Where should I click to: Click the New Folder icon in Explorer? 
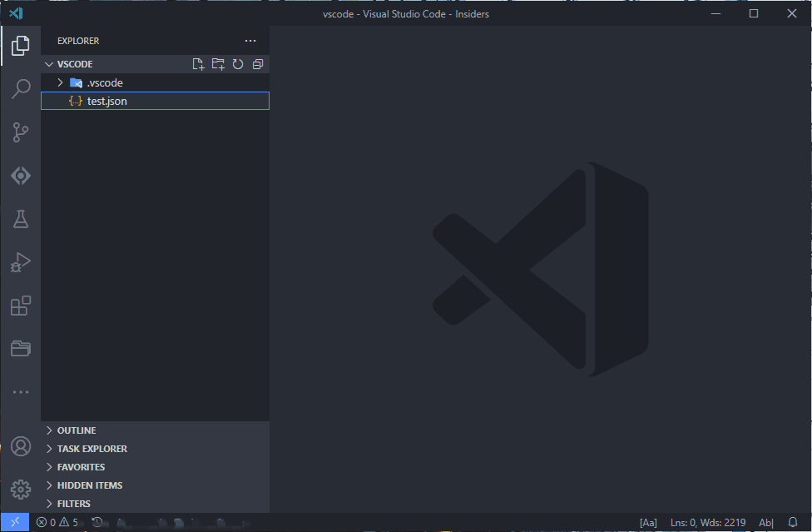tap(218, 63)
